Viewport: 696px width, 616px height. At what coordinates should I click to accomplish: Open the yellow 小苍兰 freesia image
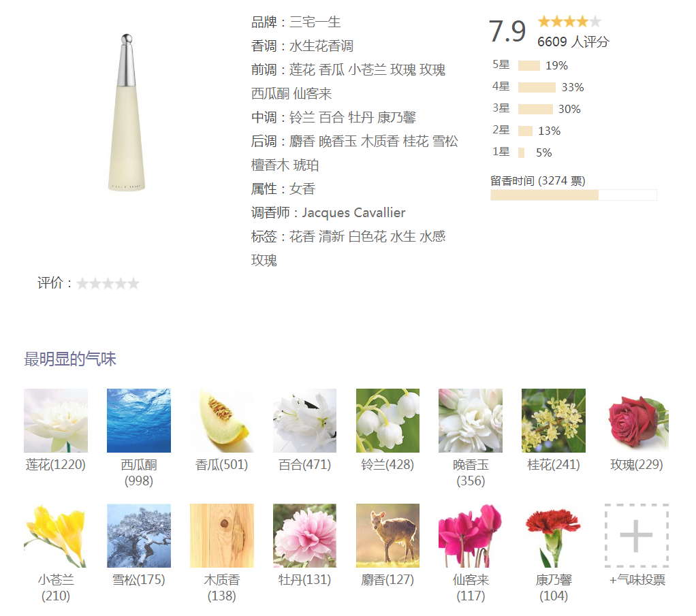point(56,535)
